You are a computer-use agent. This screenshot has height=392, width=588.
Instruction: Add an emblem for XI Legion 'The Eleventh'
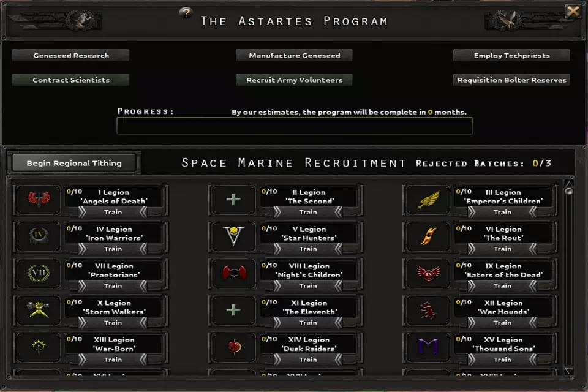(x=232, y=311)
